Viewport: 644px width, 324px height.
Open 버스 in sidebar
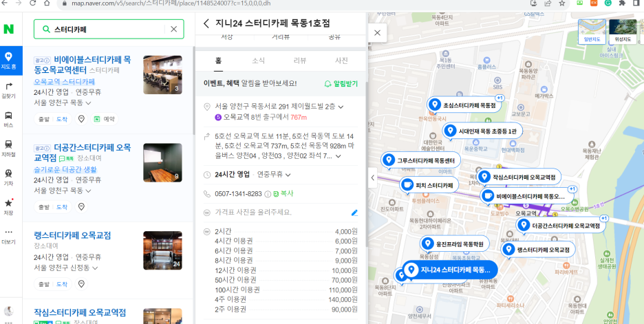[x=9, y=120]
